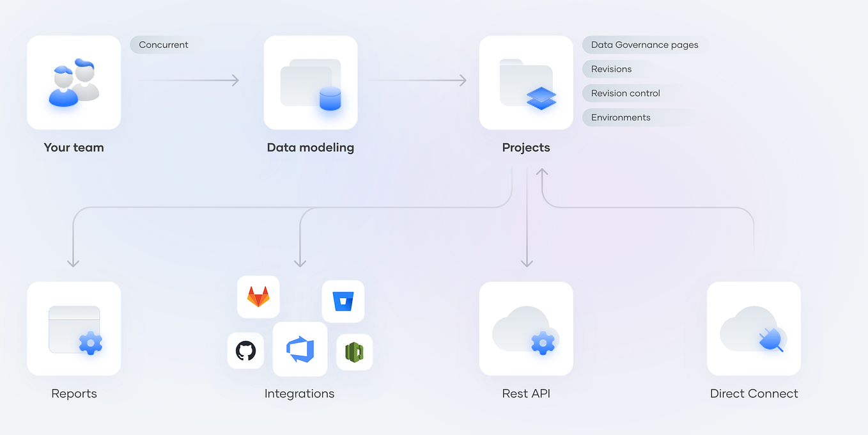Screen dimensions: 868x435
Task: Click the GitLab integration icon
Action: (258, 297)
